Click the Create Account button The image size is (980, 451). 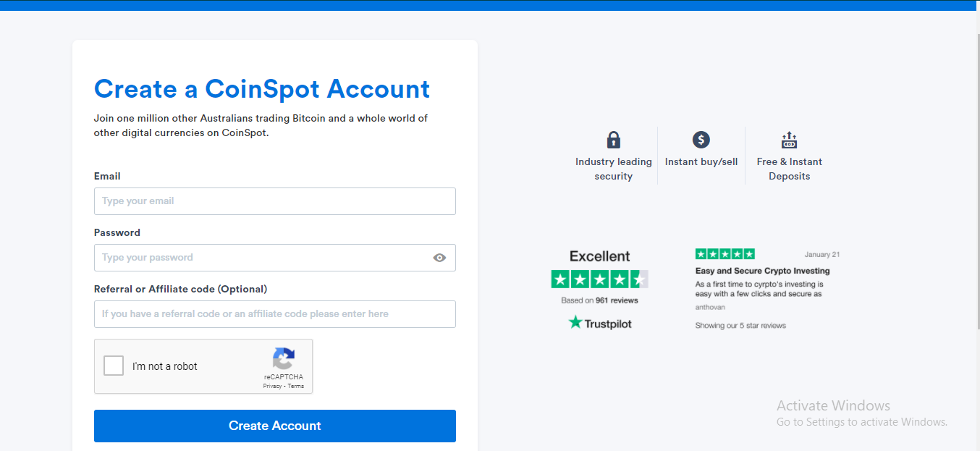(275, 426)
